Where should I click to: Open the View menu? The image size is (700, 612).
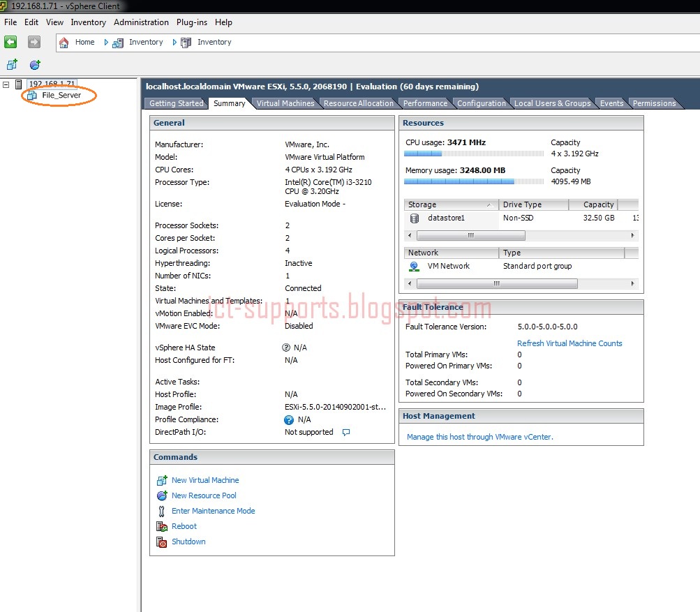[54, 22]
